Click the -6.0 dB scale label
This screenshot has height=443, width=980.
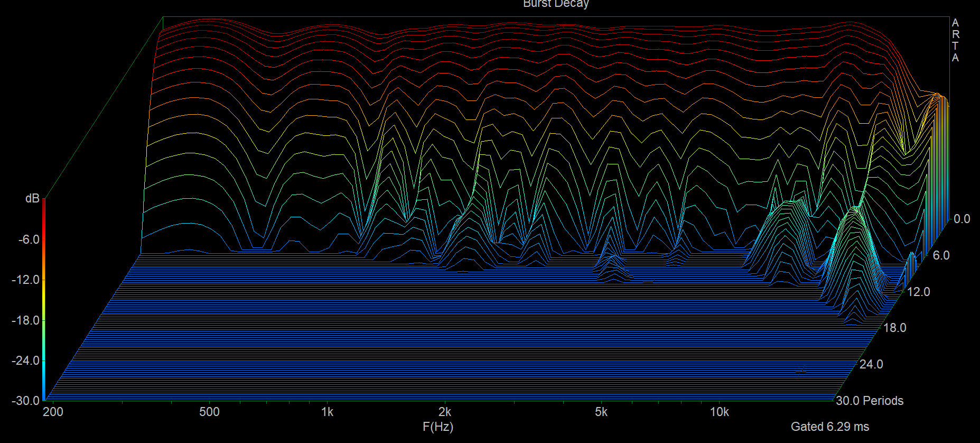pos(29,239)
